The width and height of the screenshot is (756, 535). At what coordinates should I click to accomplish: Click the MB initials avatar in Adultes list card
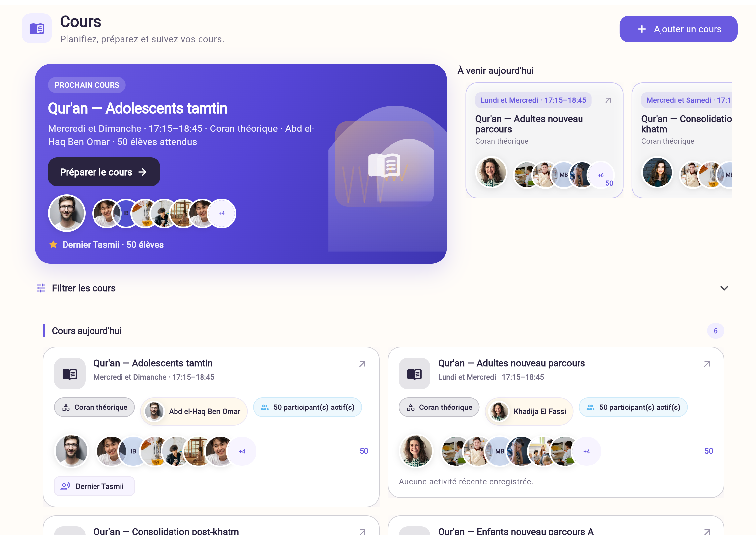pos(499,451)
